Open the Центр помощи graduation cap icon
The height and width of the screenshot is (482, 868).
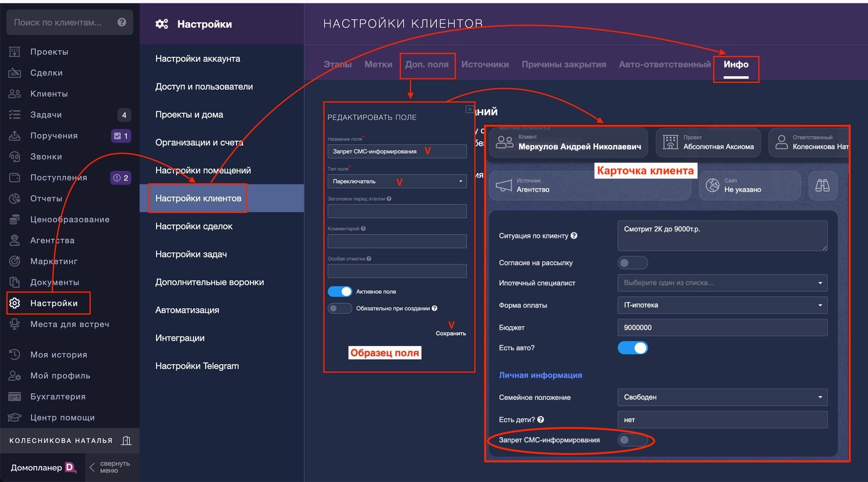[15, 417]
